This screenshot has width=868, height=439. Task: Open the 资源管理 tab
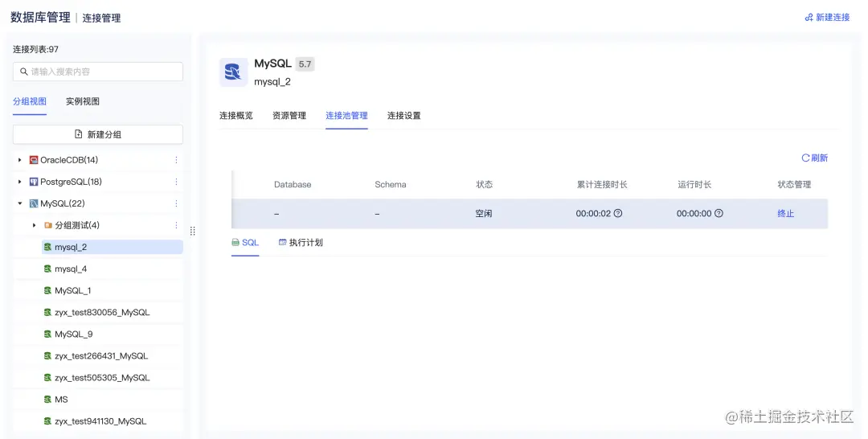[289, 116]
